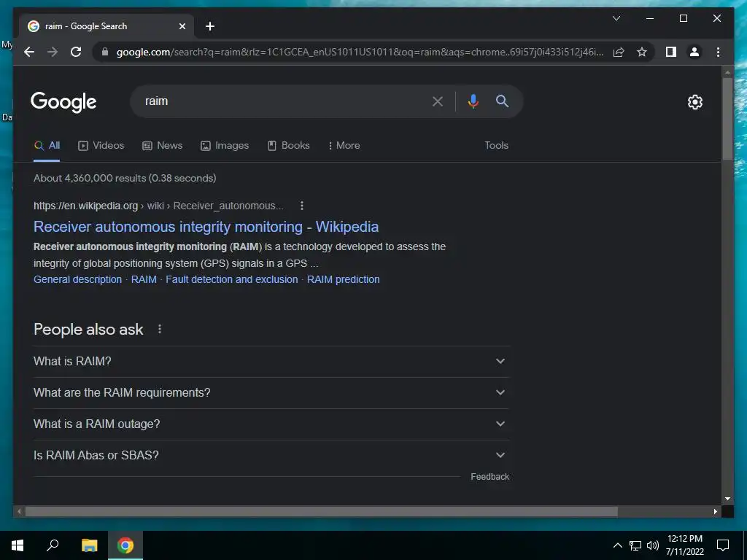Start voice search with microphone
Viewport: 747px width, 560px height.
coord(473,101)
